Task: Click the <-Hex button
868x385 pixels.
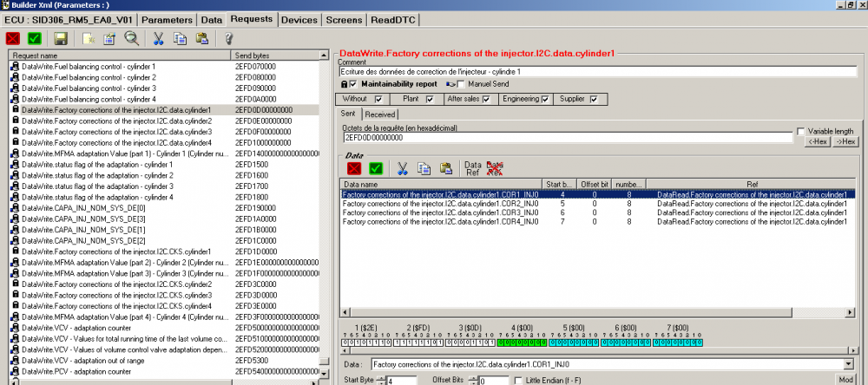Action: pos(817,141)
